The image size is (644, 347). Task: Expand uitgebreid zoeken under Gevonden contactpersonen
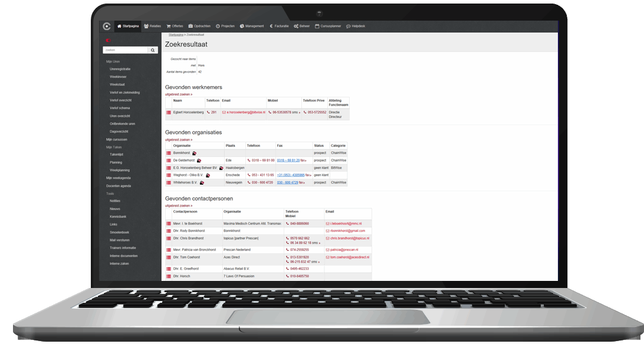(x=179, y=204)
